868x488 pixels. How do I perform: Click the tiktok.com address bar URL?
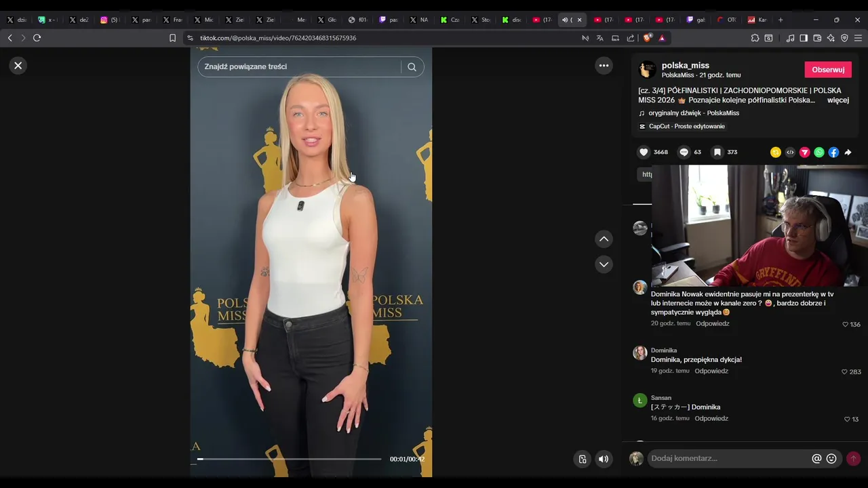(278, 38)
